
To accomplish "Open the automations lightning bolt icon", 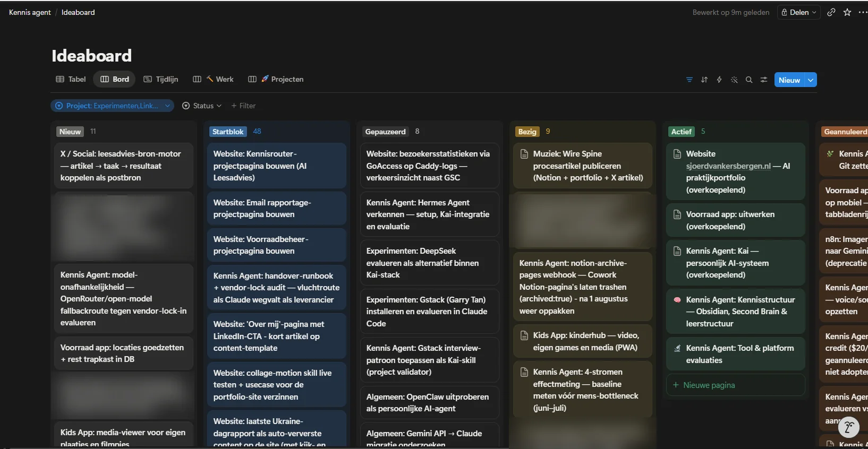I will pyautogui.click(x=719, y=80).
